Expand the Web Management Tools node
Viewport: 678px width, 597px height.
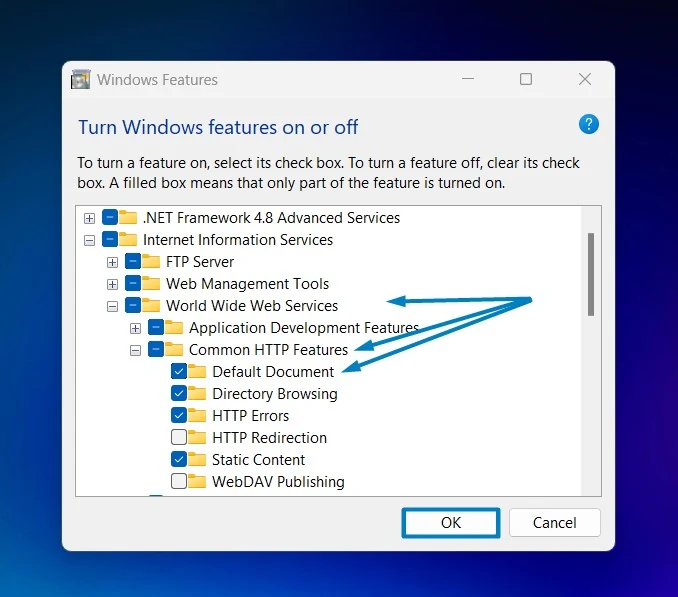click(x=112, y=284)
